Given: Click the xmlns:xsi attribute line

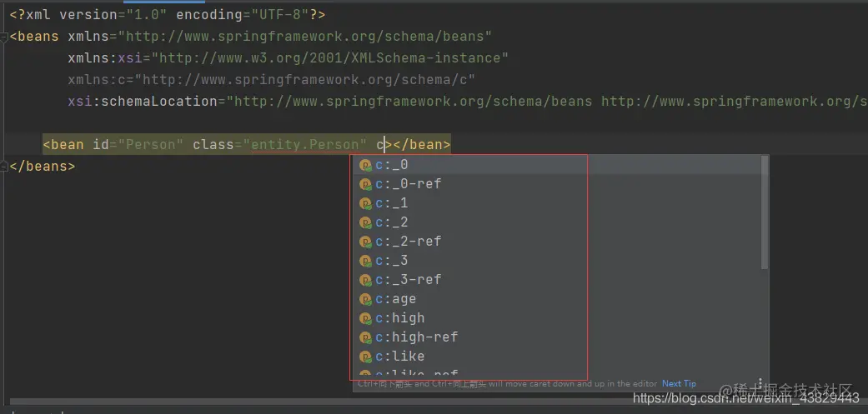Looking at the screenshot, I should point(288,58).
